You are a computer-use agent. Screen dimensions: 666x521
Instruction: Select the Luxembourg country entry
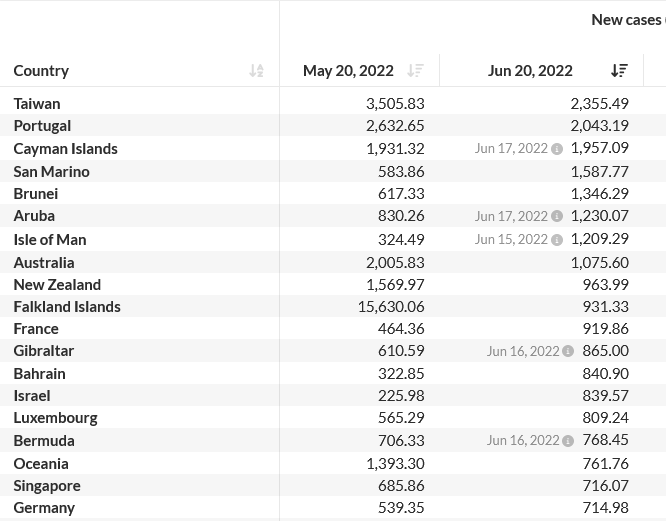[55, 417]
